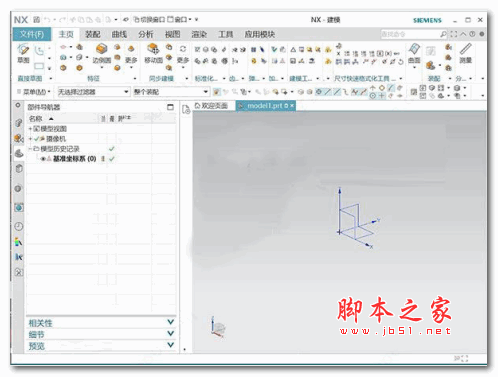Open the 窗口 dropdown in title bar
The height and width of the screenshot is (377, 498).
(x=179, y=20)
